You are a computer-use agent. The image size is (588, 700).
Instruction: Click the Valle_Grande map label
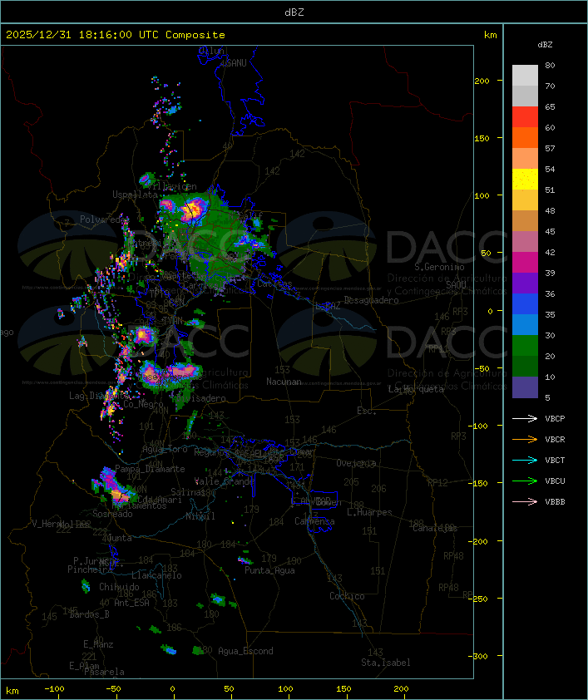click(225, 481)
